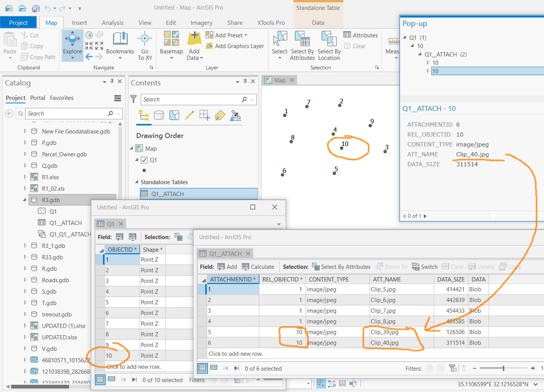Open the Attributes pane
544x392 pixels.
(361, 35)
